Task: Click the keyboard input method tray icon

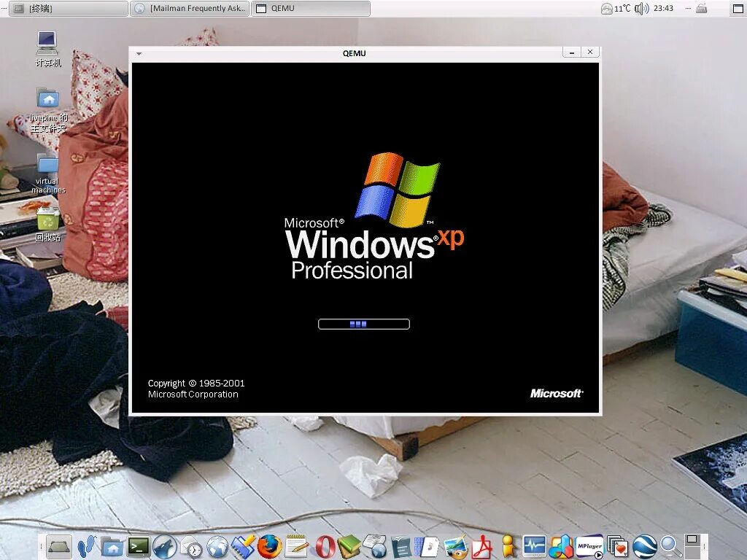Action: pyautogui.click(x=701, y=8)
